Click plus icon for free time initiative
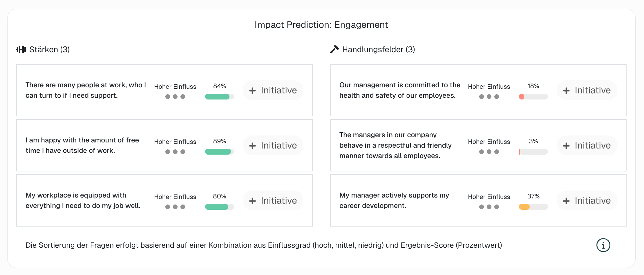The height and width of the screenshot is (275, 644). [252, 146]
